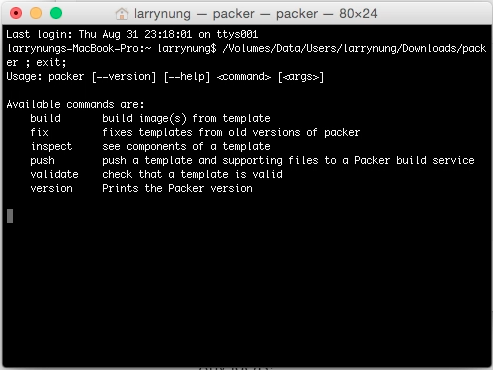493x370 pixels.
Task: Close the terminal window with red button
Action: click(x=16, y=13)
